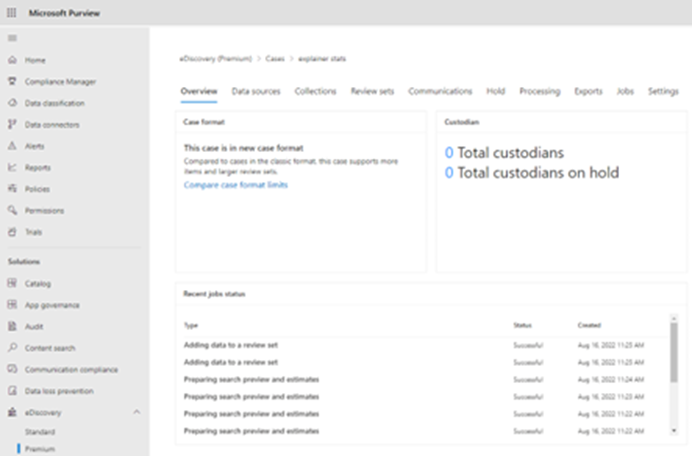Click the Home navigation label
This screenshot has width=692, height=456.
pyautogui.click(x=35, y=60)
